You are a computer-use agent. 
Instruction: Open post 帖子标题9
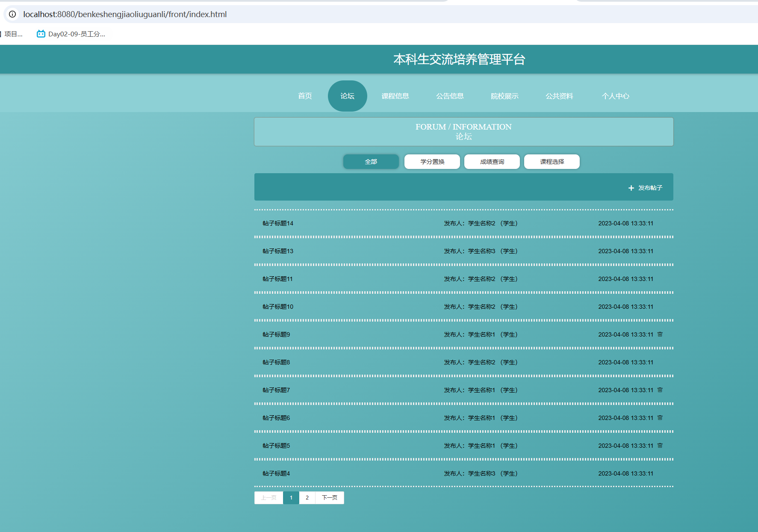276,334
